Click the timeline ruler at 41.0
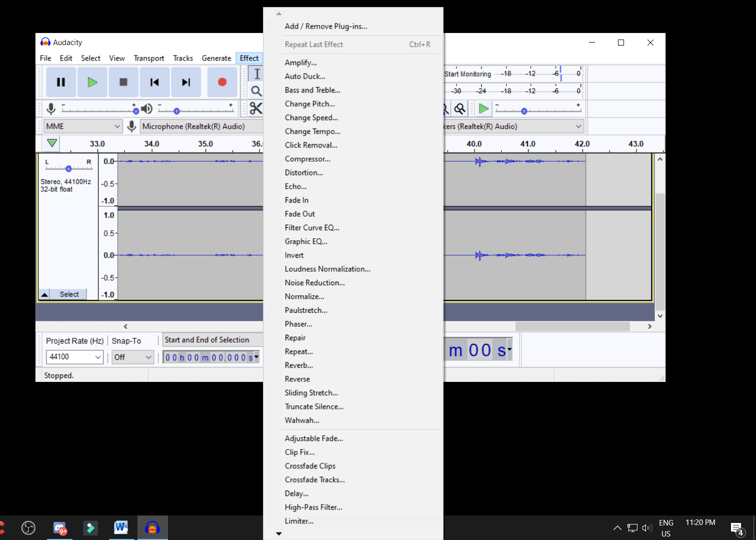This screenshot has width=756, height=540. [527, 144]
